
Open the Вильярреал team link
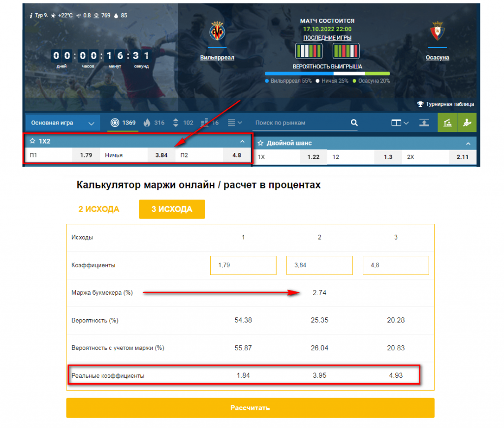tap(217, 58)
